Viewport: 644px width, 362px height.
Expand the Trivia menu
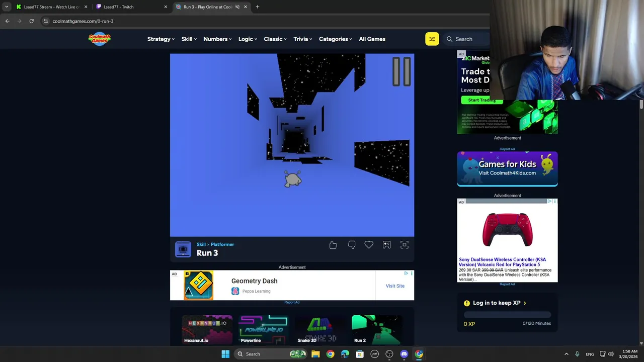click(x=303, y=39)
